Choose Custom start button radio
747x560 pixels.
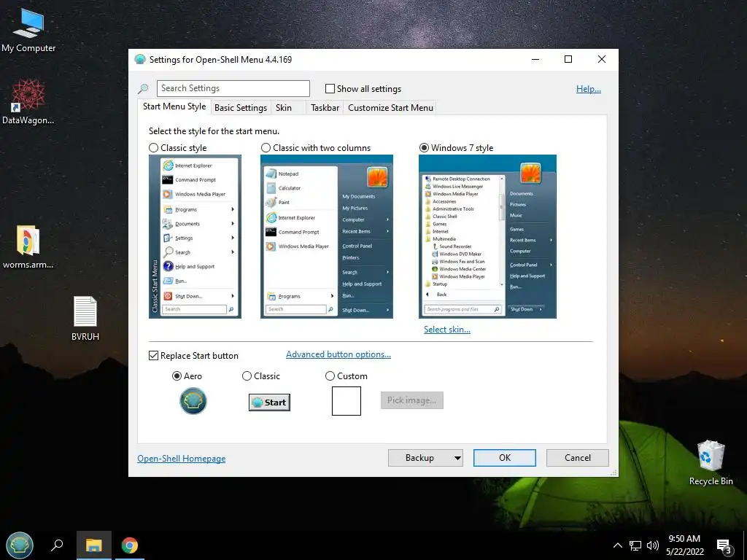[x=330, y=376]
